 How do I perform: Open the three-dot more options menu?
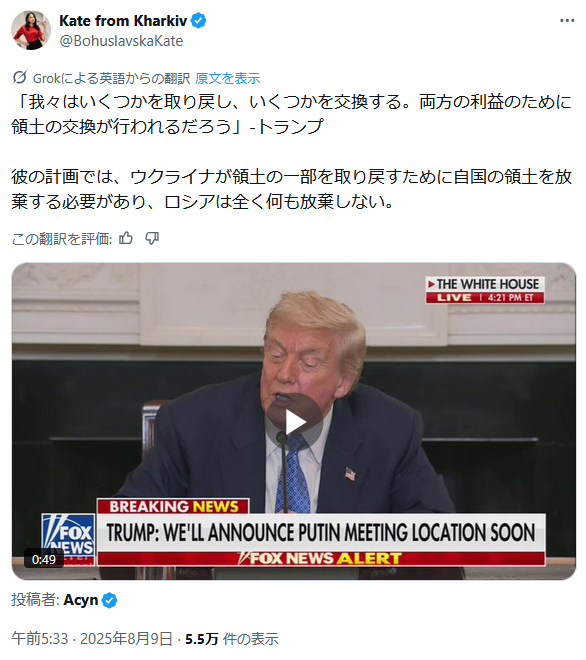pos(567,21)
